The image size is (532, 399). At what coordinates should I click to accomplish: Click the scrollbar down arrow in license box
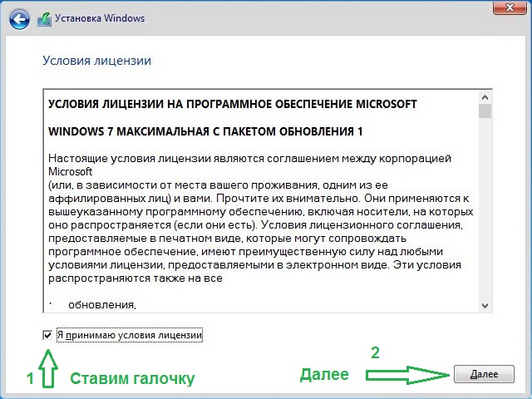[x=485, y=306]
